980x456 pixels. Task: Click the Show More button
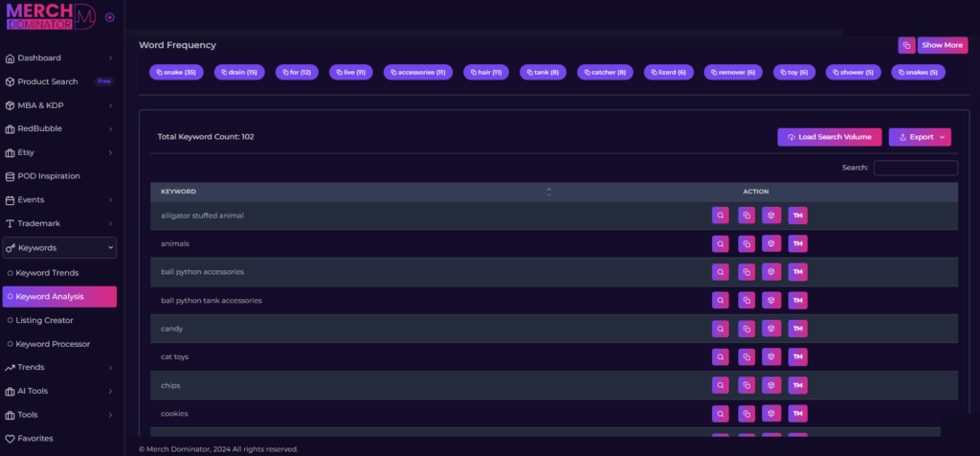tap(944, 45)
